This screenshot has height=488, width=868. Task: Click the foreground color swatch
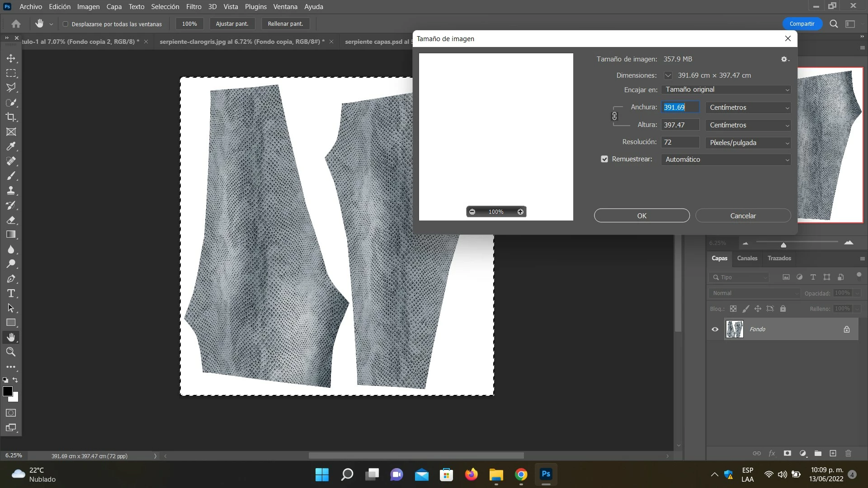click(7, 392)
